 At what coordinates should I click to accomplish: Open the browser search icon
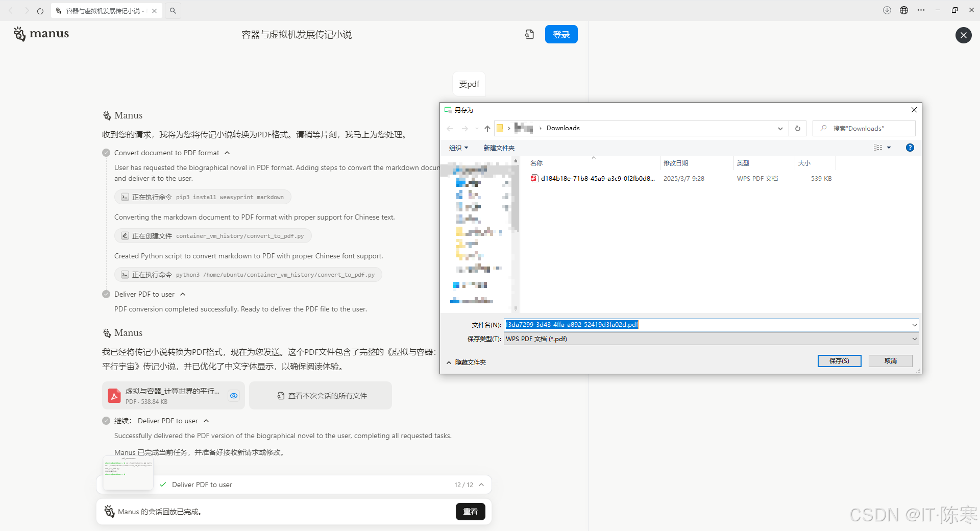coord(173,10)
